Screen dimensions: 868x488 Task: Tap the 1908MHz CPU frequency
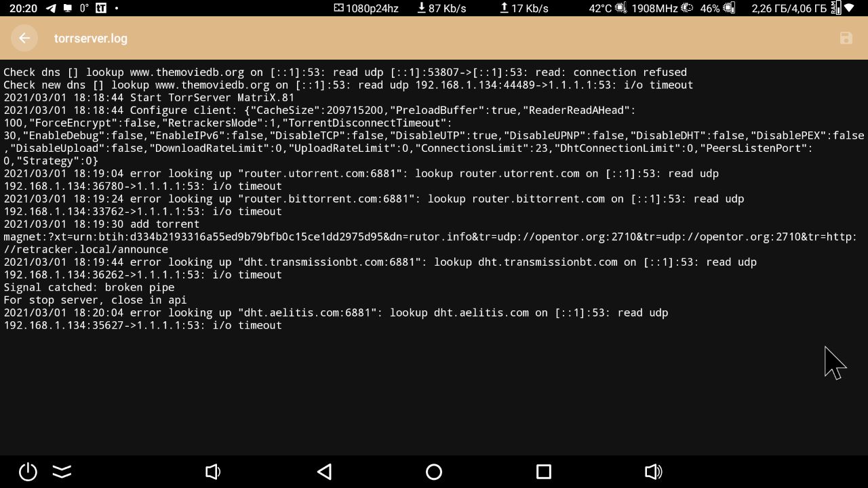654,8
